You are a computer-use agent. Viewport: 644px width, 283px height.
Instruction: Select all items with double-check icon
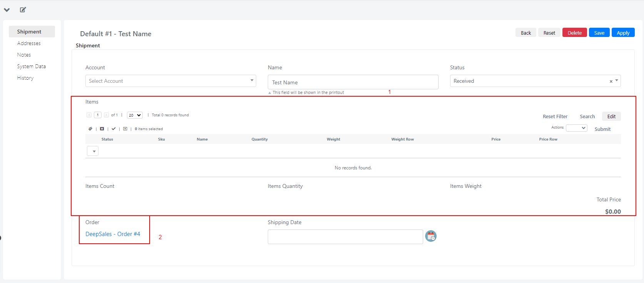point(90,129)
